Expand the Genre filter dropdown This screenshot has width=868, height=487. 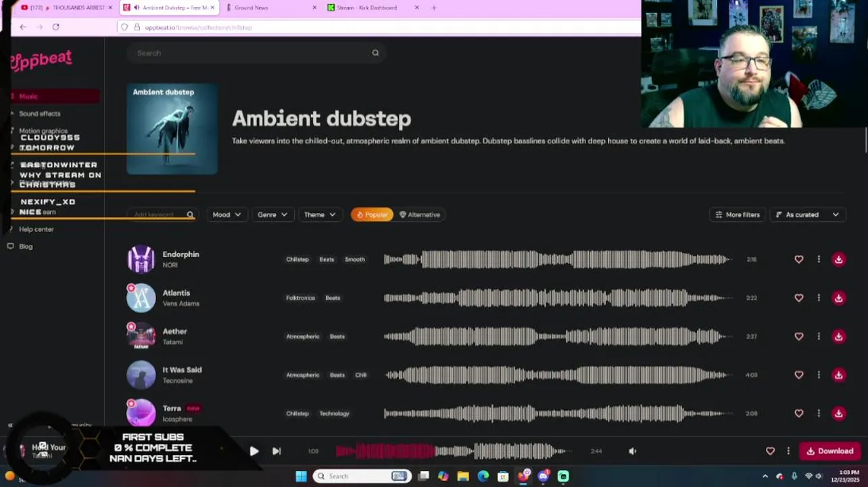point(272,214)
